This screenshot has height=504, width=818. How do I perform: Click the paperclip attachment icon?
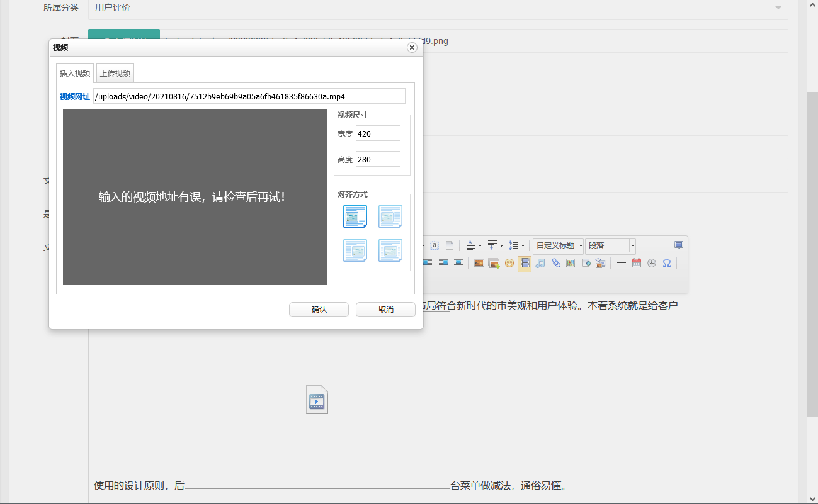pyautogui.click(x=556, y=263)
